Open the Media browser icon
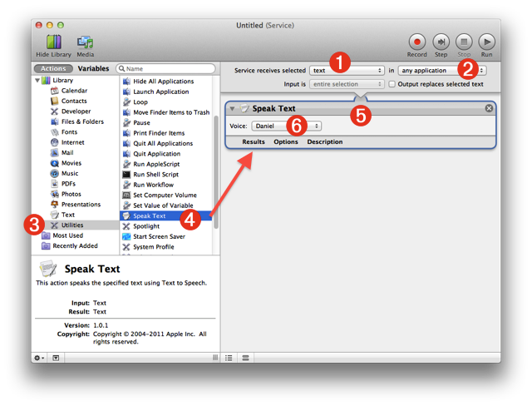The image size is (532, 406). pyautogui.click(x=85, y=46)
